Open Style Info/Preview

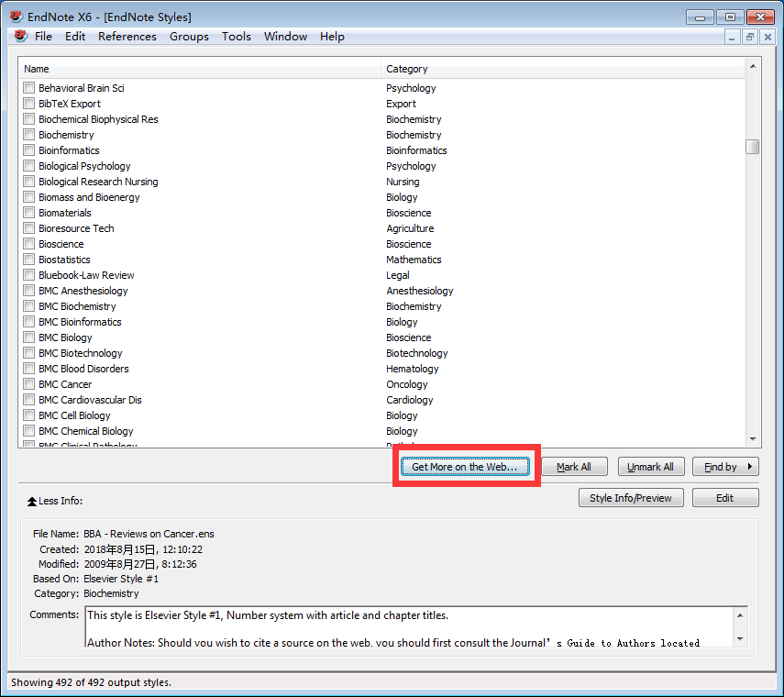coord(631,498)
